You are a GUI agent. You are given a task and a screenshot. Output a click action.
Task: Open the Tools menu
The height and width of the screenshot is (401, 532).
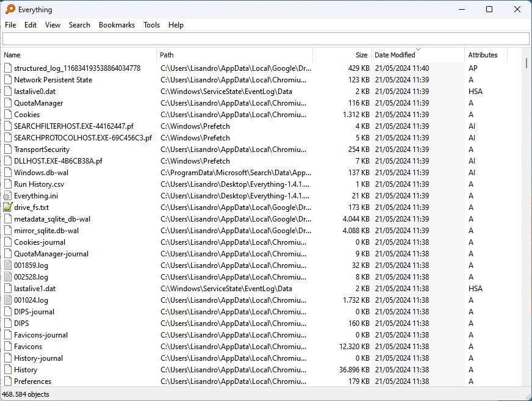coord(151,25)
